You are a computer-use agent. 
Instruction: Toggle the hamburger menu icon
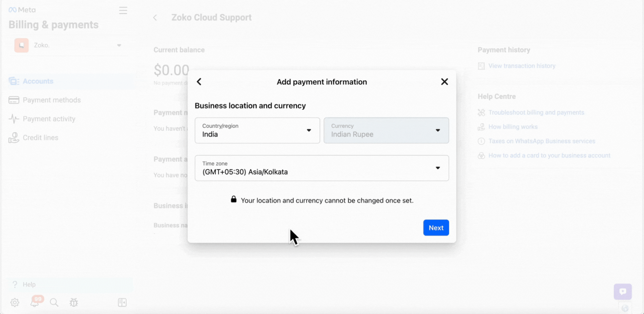tap(123, 10)
